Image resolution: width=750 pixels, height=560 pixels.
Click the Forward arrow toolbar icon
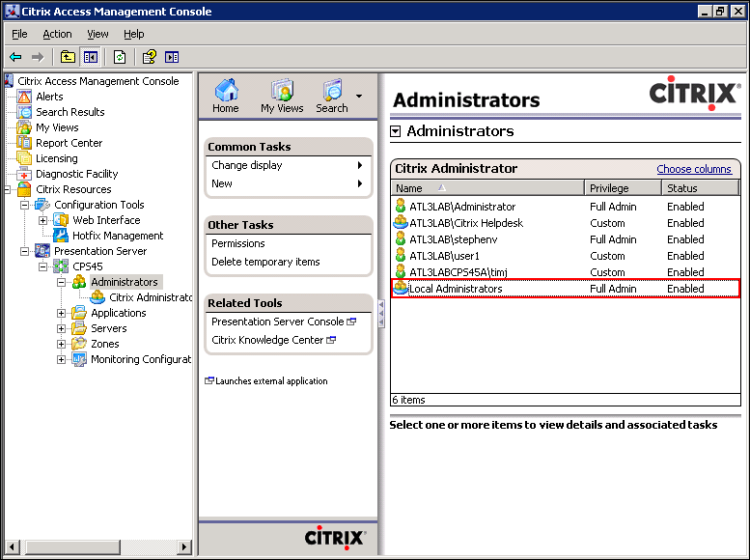point(38,57)
